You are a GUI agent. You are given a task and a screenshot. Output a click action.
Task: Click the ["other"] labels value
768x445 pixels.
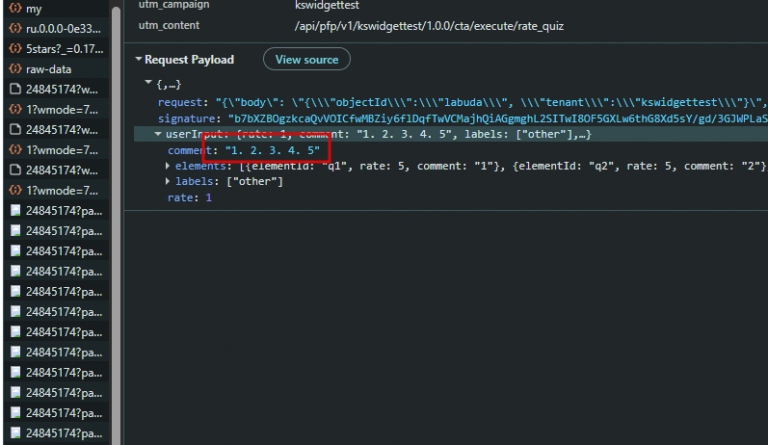coord(255,181)
